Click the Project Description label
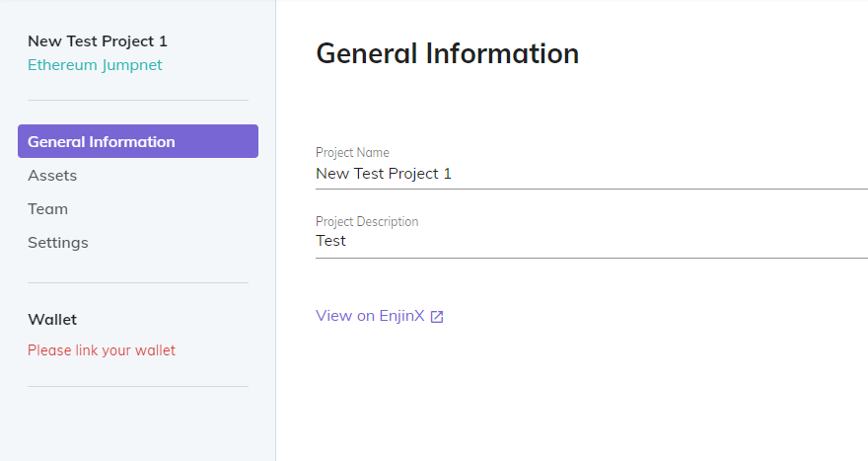This screenshot has height=461, width=868. click(367, 222)
